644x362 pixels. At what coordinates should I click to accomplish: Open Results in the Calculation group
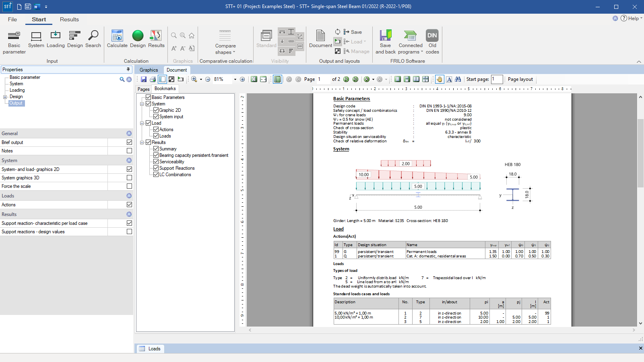pyautogui.click(x=156, y=39)
